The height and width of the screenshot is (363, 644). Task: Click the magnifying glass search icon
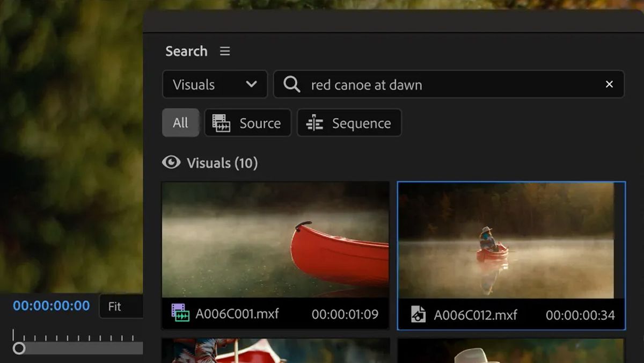291,84
